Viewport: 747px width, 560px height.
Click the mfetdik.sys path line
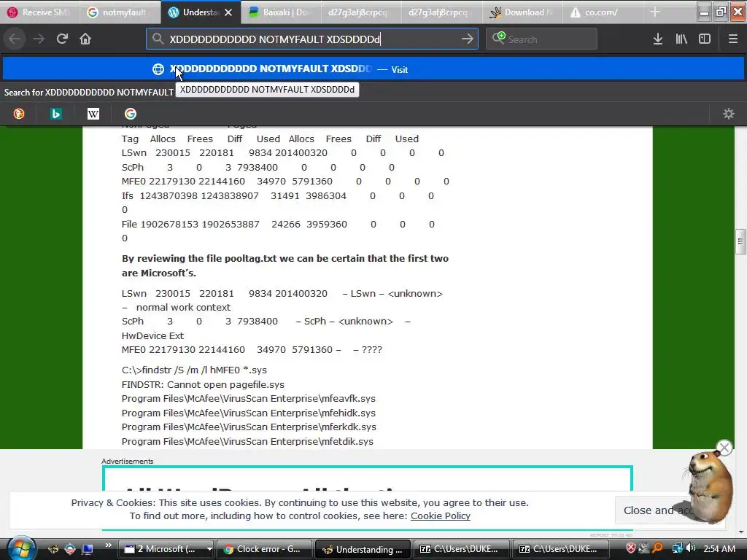coord(247,441)
